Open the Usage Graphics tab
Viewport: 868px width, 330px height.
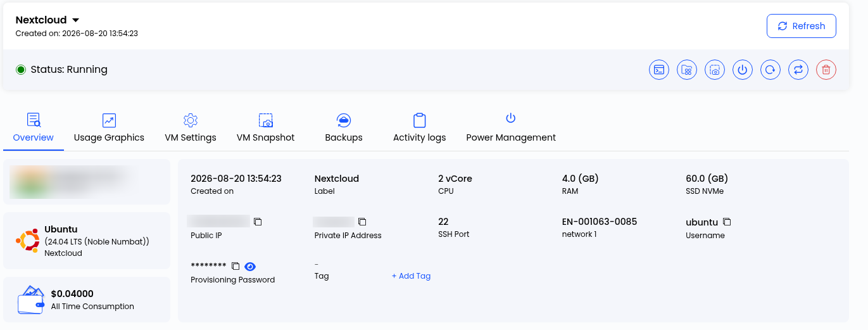pyautogui.click(x=109, y=128)
